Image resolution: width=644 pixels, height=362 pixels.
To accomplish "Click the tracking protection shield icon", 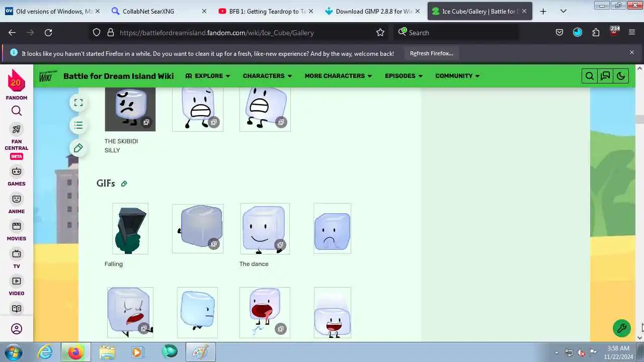I will coord(97,33).
